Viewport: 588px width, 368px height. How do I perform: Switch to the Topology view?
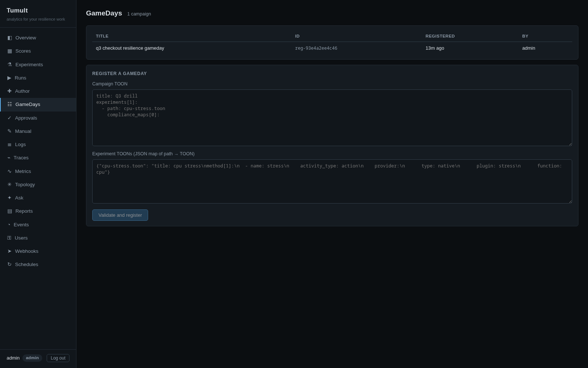pyautogui.click(x=38, y=184)
